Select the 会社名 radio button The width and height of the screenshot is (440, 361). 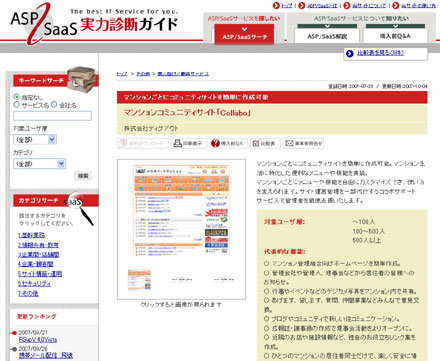click(54, 105)
